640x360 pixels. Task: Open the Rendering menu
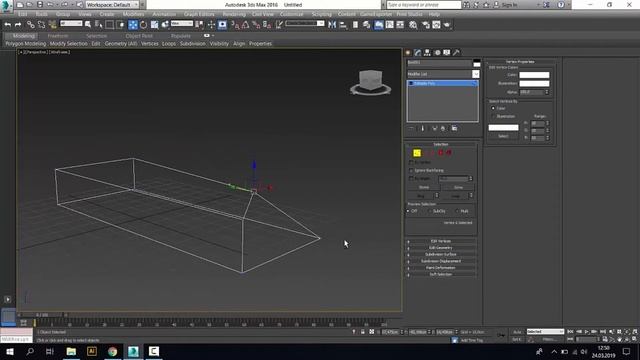tap(234, 14)
